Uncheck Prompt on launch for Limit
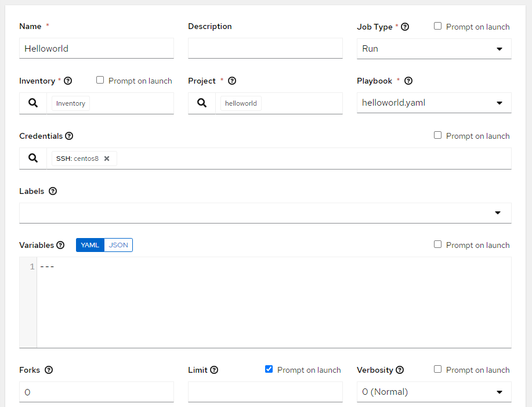The width and height of the screenshot is (532, 407). (x=269, y=369)
